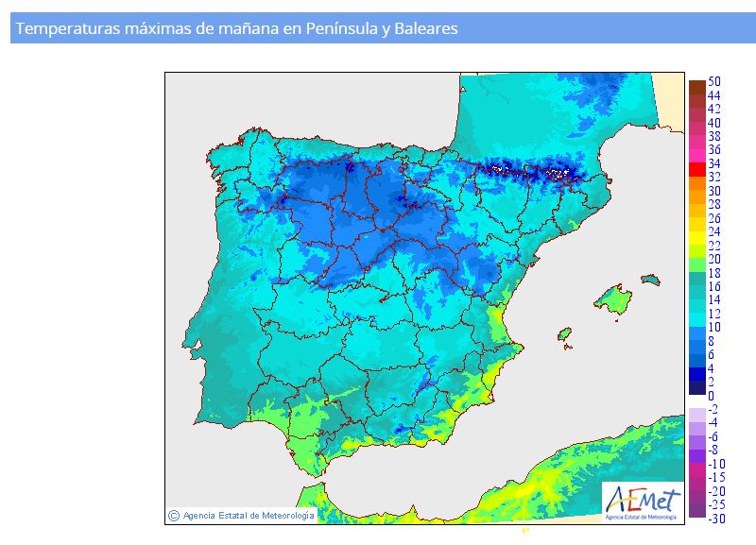Select the dark navy 0–2 degree legend swatch
The height and width of the screenshot is (545, 756).
click(x=696, y=387)
